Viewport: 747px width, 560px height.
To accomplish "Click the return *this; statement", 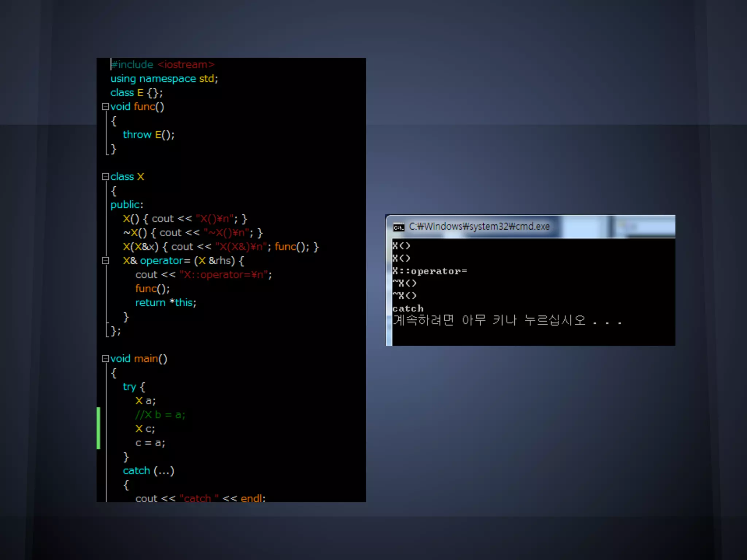I will pos(166,303).
